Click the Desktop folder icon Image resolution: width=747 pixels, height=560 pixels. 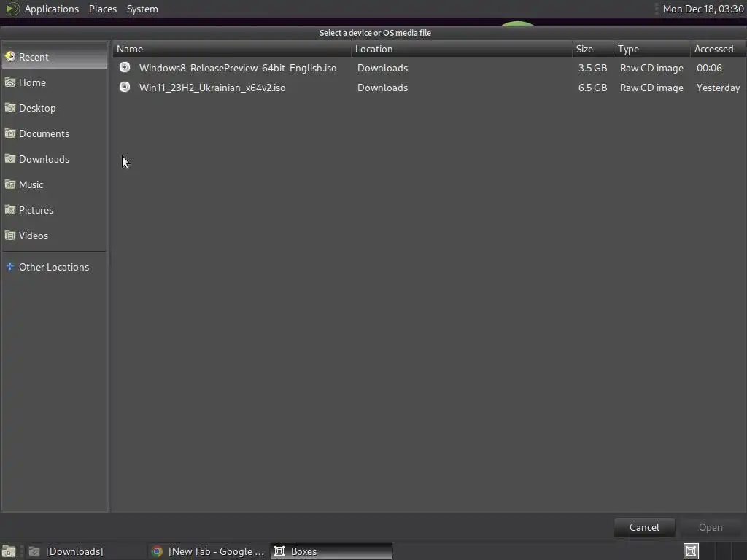point(10,108)
